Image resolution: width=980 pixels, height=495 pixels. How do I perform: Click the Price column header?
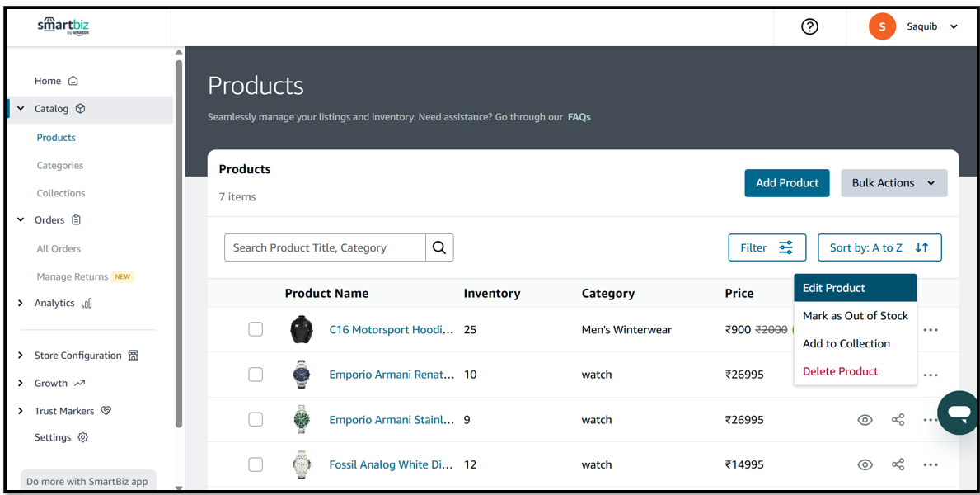click(739, 293)
